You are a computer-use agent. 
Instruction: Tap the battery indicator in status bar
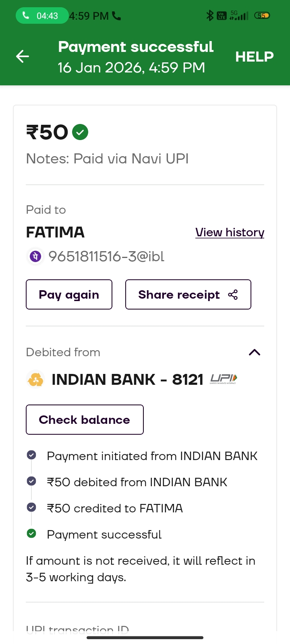pyautogui.click(x=262, y=16)
